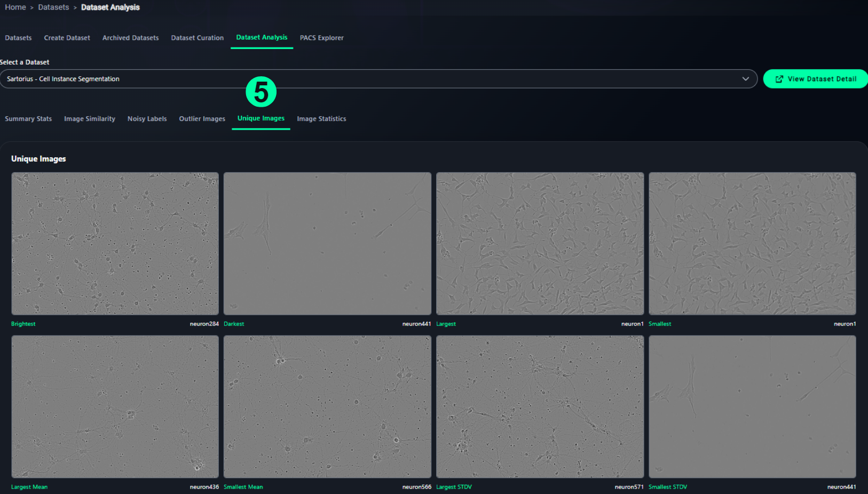Click the neuron566 file name
The width and height of the screenshot is (868, 494).
416,487
